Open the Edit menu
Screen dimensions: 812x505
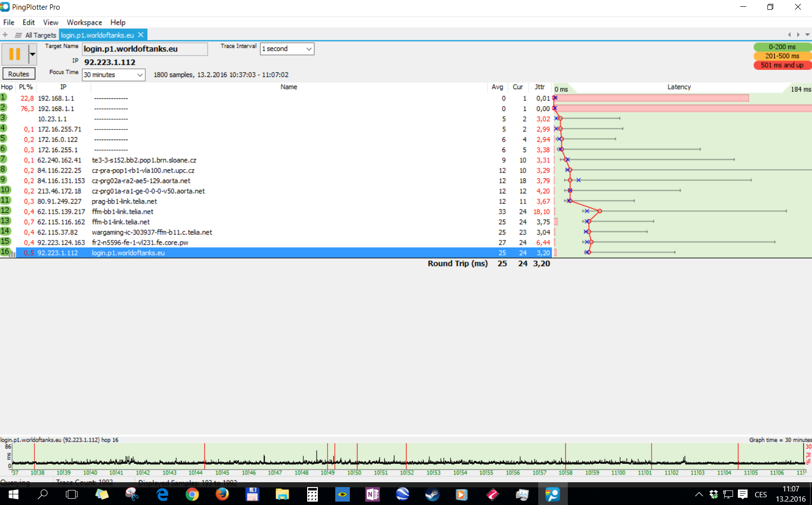29,22
